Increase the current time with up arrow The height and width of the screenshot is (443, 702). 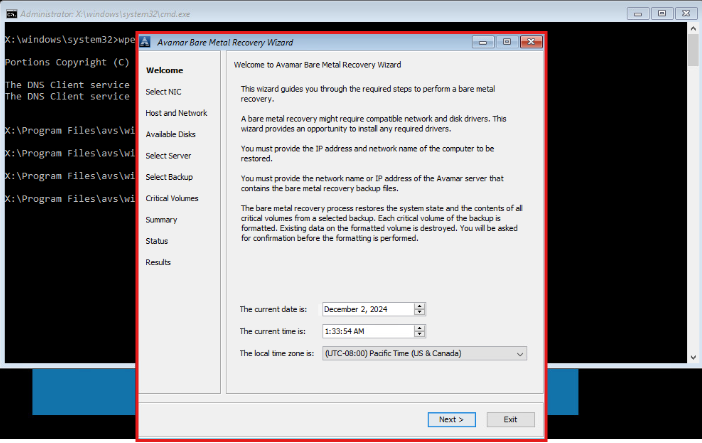coord(419,328)
